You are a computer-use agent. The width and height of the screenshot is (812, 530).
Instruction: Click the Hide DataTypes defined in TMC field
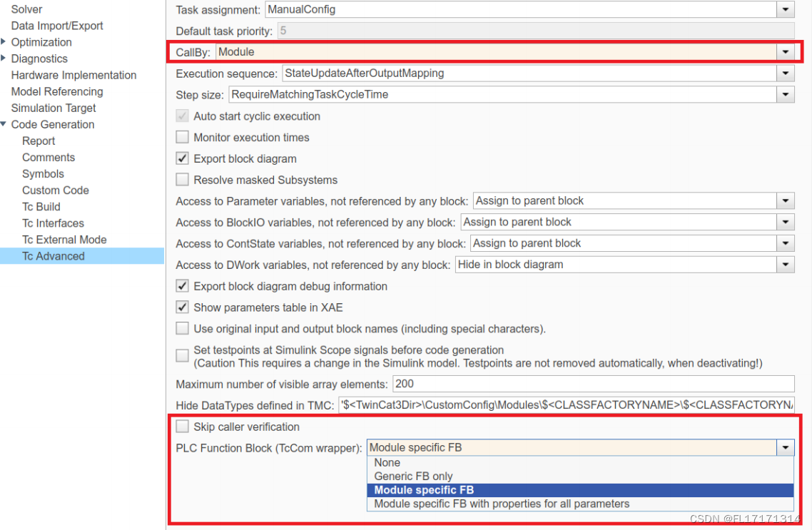pyautogui.click(x=567, y=405)
